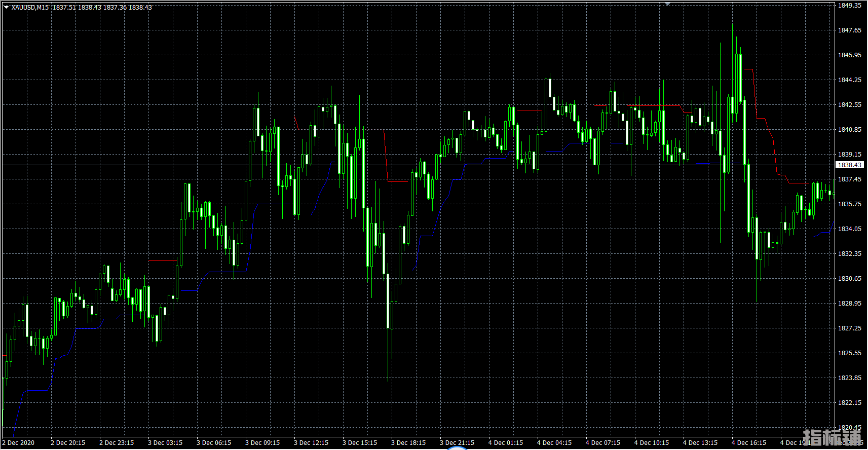
Task: Click the 4 Dec 04:15 time label
Action: tap(554, 443)
